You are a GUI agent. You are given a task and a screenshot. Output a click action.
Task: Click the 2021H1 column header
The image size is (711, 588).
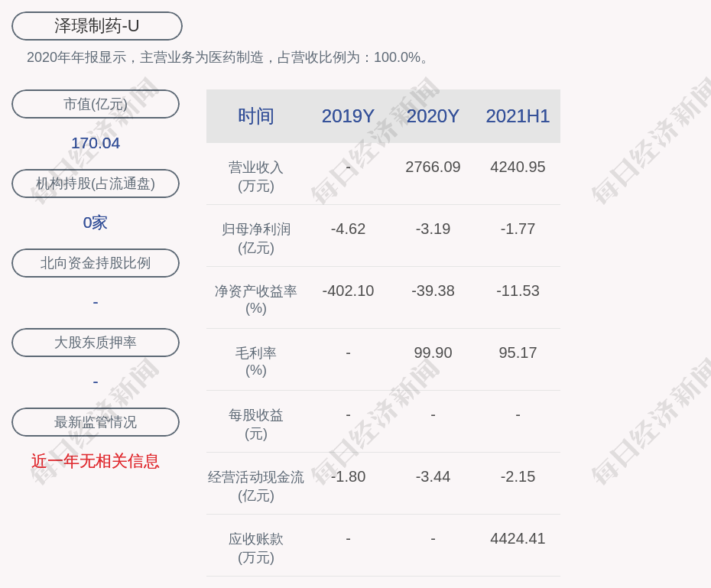tap(518, 116)
